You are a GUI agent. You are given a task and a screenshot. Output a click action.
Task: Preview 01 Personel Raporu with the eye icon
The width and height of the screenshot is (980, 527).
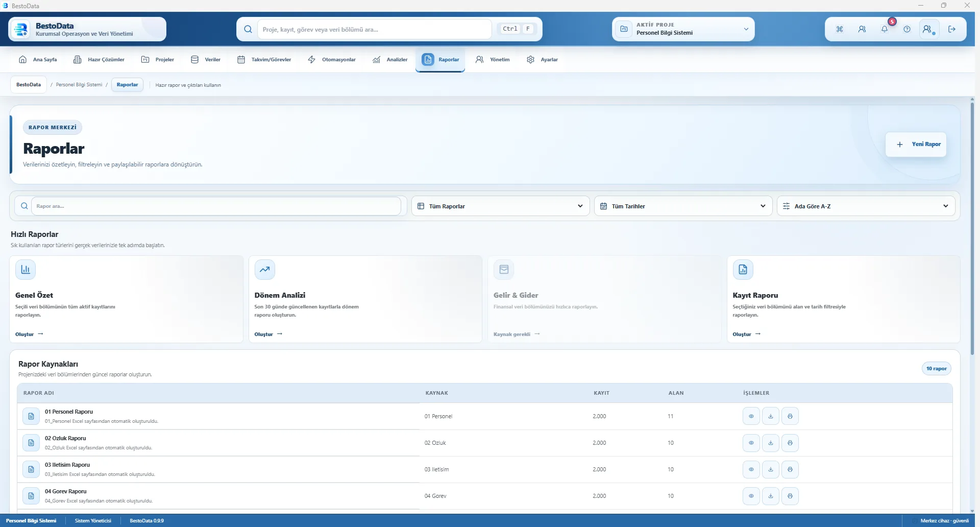[751, 416]
